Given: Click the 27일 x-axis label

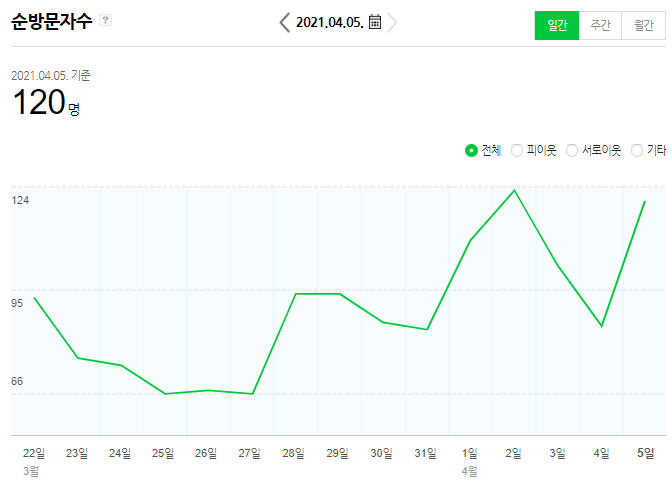Looking at the screenshot, I should 249,453.
